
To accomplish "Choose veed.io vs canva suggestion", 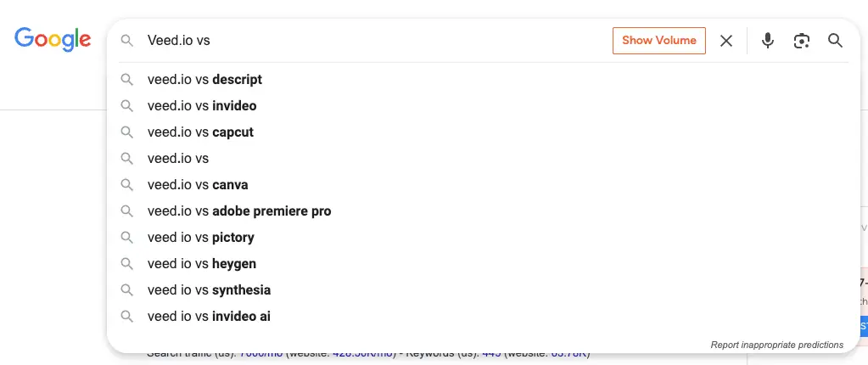I will click(484, 185).
